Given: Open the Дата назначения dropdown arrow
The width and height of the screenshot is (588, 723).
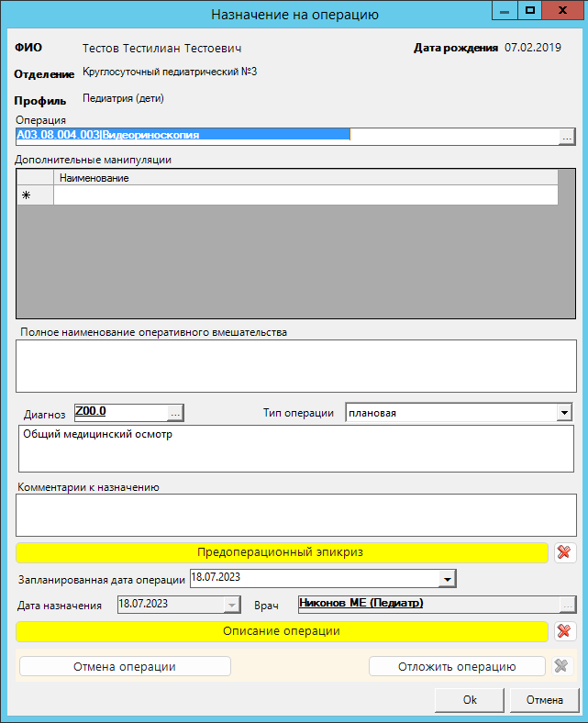Looking at the screenshot, I should 232,605.
